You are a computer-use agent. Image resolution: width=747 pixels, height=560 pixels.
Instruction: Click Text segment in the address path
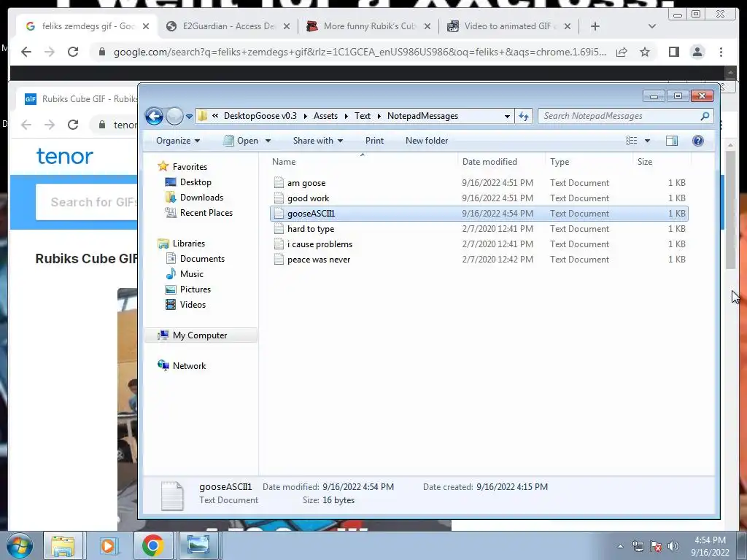click(x=362, y=116)
